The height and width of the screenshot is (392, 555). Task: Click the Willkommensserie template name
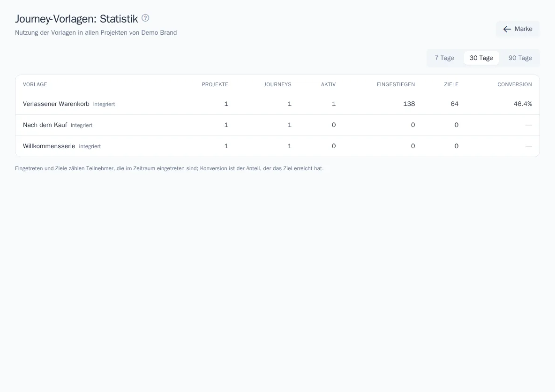[x=49, y=146]
